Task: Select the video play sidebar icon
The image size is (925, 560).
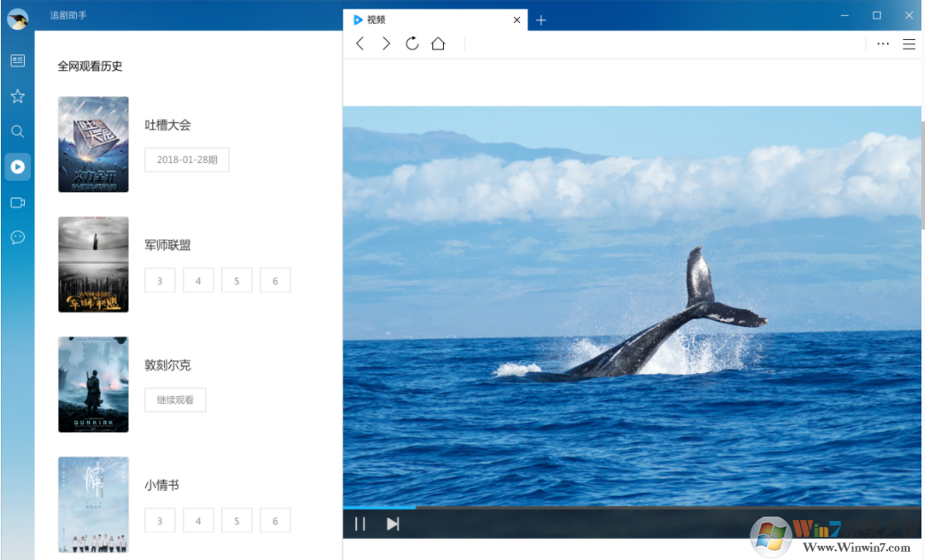Action: tap(17, 167)
